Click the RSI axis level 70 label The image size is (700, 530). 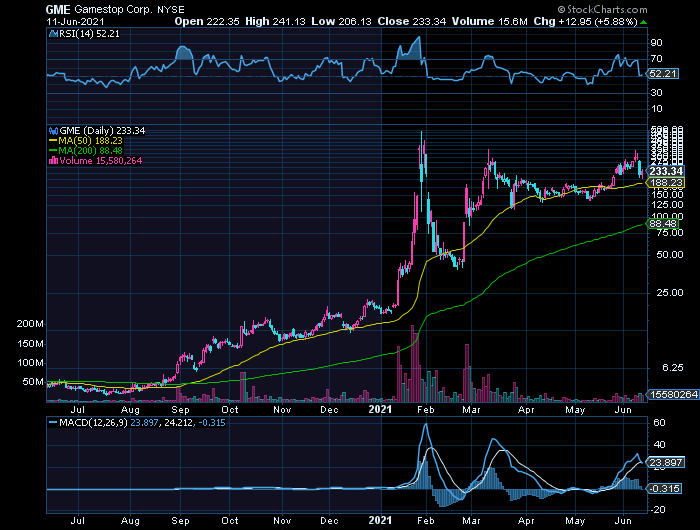coord(656,58)
